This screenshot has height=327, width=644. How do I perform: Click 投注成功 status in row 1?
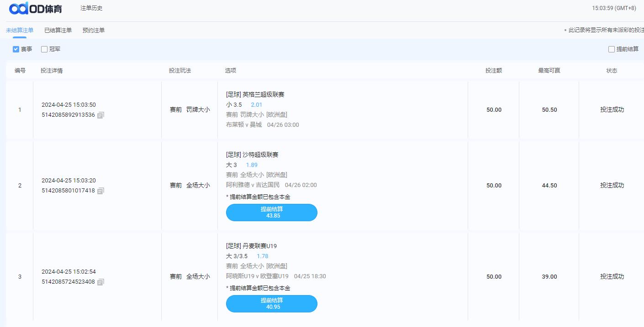tap(612, 109)
